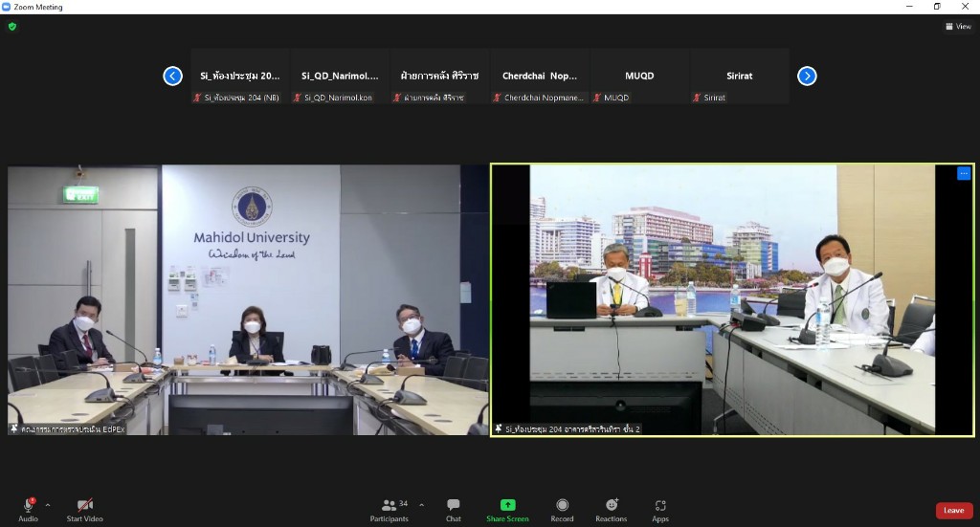Select the Si_ห้องประชุม 20... participant tile
The height and width of the screenshot is (527, 980).
[x=240, y=77]
